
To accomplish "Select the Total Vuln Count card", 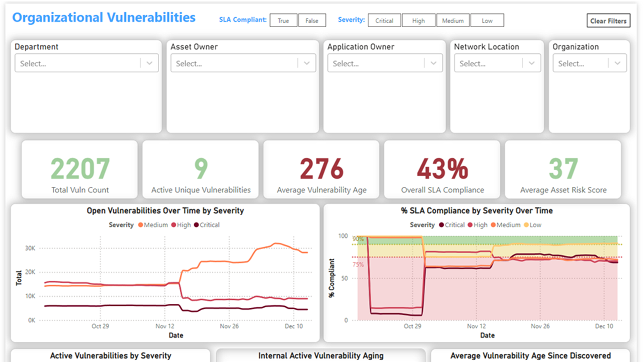I will tap(80, 170).
